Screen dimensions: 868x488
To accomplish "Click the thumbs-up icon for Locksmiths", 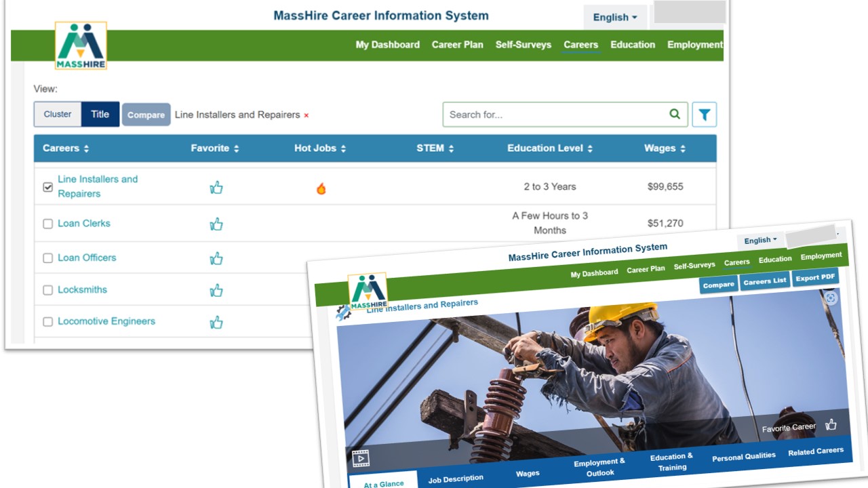I will click(216, 290).
